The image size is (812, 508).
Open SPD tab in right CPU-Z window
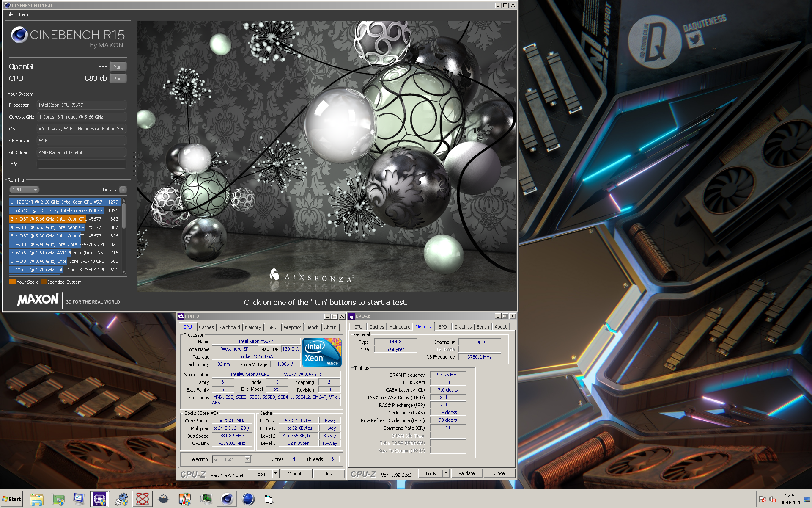(x=443, y=327)
